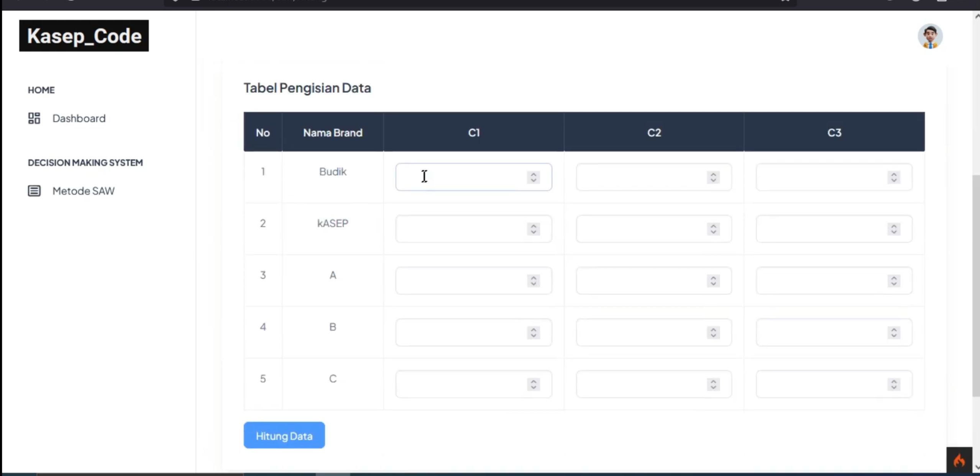Focus the C3 input for kASEP
The width and height of the screenshot is (980, 476).
pyautogui.click(x=834, y=229)
